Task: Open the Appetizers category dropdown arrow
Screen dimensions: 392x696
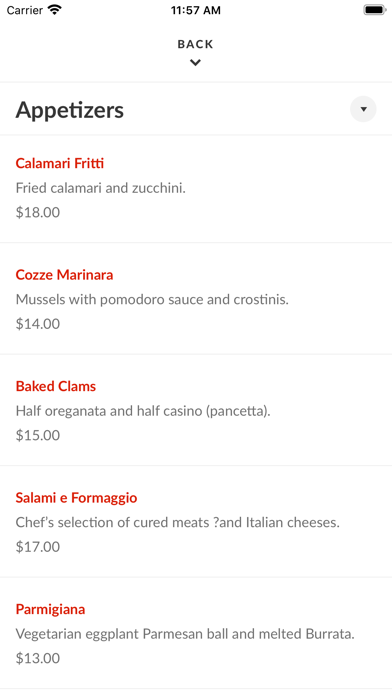Action: pos(363,109)
